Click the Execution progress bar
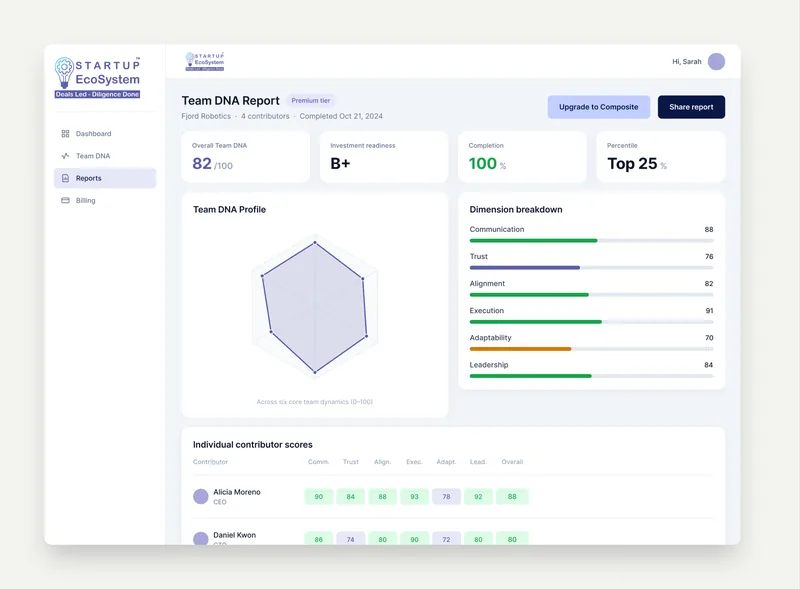Screen dimensions: 800x589 (591, 322)
